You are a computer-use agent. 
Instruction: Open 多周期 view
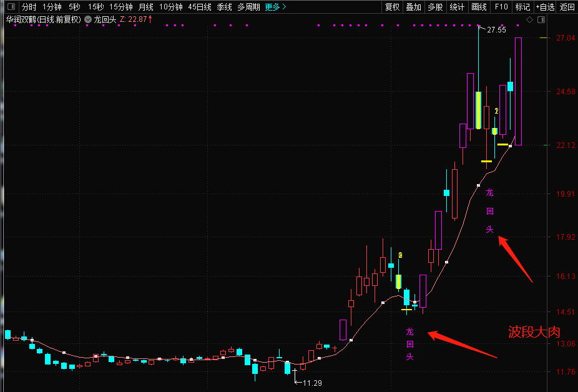pyautogui.click(x=248, y=7)
